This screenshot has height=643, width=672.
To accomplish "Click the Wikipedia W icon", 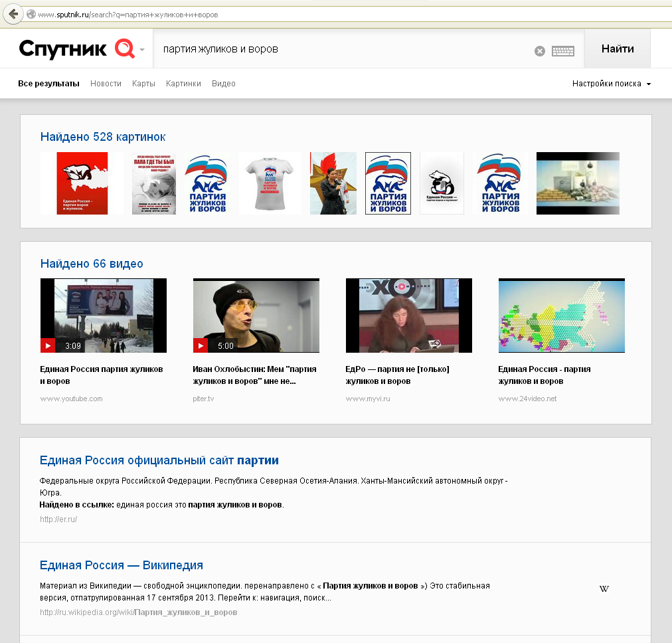I will pyautogui.click(x=604, y=589).
